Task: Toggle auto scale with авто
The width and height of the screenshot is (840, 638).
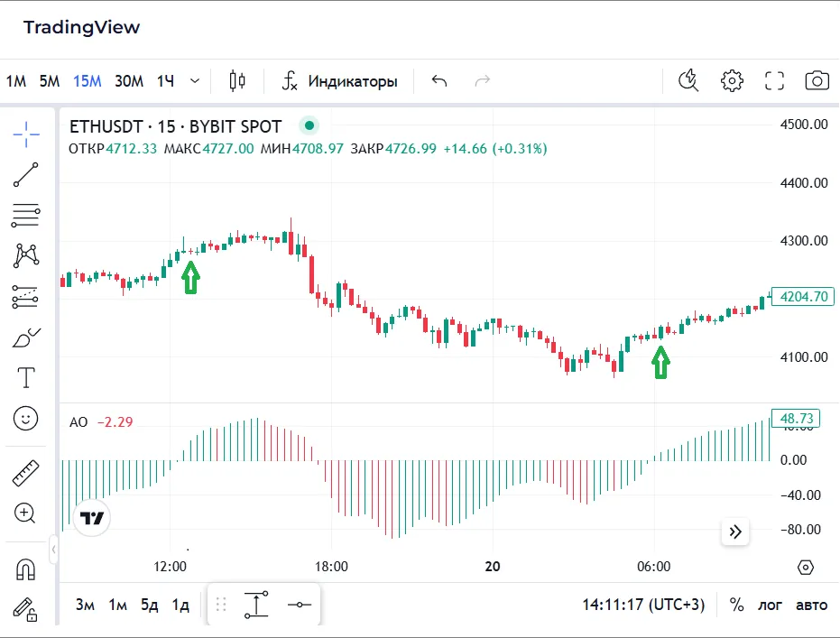Action: (811, 605)
